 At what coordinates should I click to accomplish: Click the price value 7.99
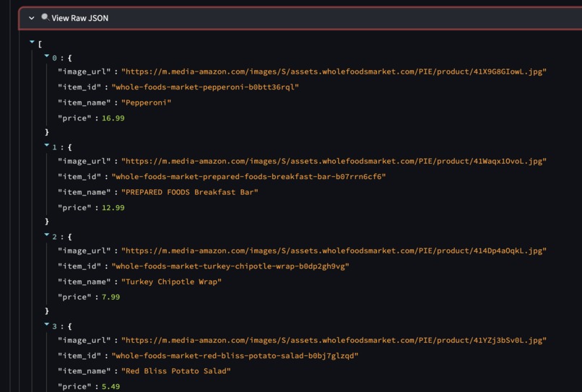[x=110, y=297]
